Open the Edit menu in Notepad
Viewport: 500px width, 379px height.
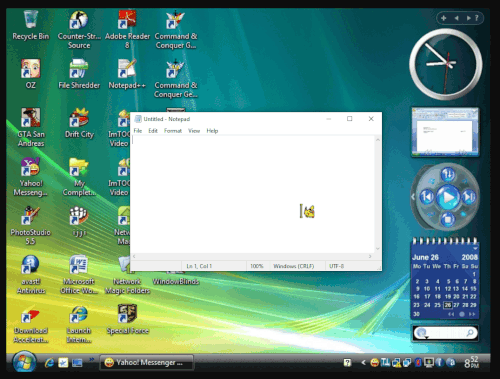pos(153,131)
